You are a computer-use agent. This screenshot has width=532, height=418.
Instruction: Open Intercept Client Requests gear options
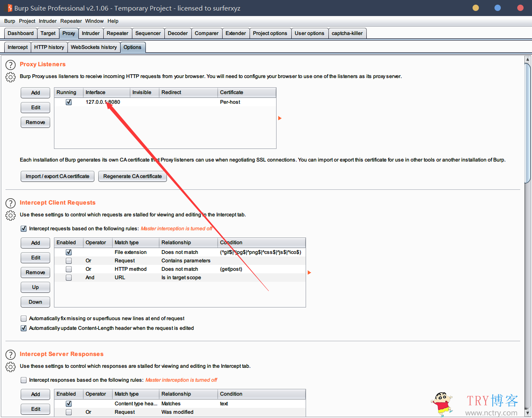[x=11, y=216]
